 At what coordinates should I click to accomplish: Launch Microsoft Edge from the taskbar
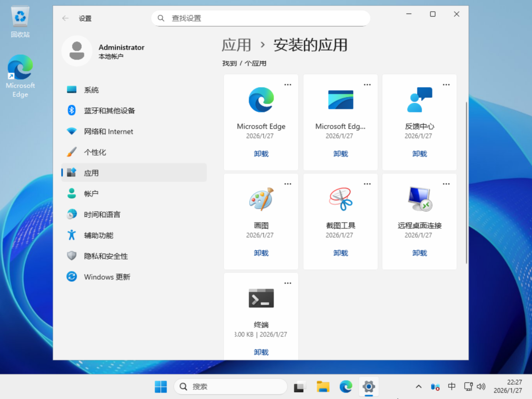point(346,387)
